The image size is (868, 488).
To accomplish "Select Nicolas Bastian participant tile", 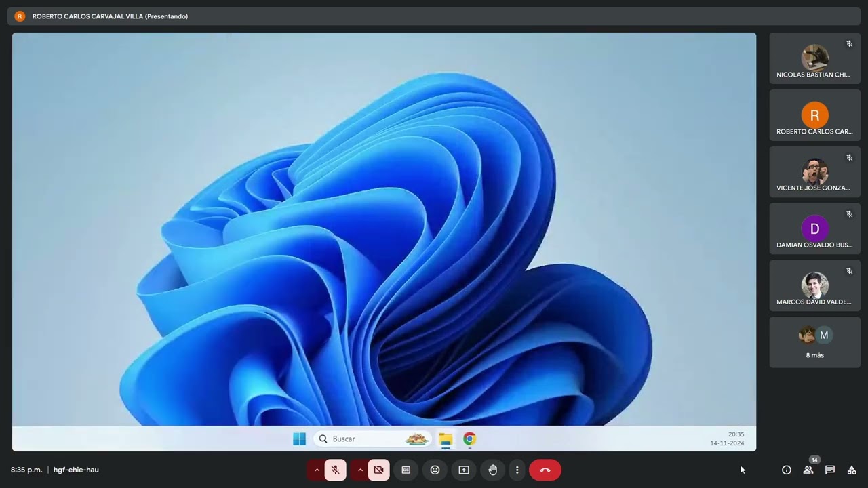I will [814, 58].
